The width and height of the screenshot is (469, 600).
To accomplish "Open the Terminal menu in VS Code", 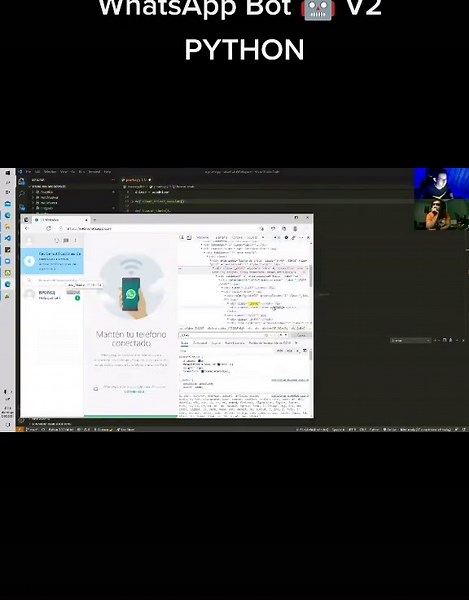I will 94,172.
